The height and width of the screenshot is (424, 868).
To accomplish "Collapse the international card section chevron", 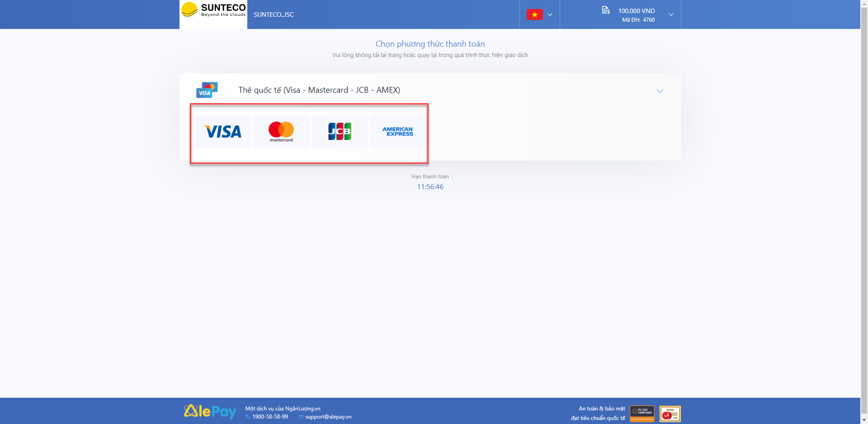I will pyautogui.click(x=660, y=91).
